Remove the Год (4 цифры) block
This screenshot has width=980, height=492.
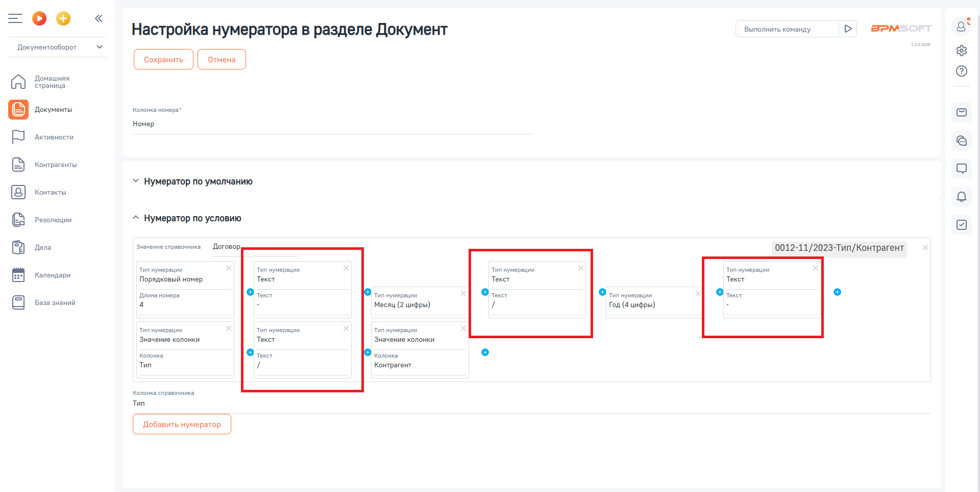point(698,294)
